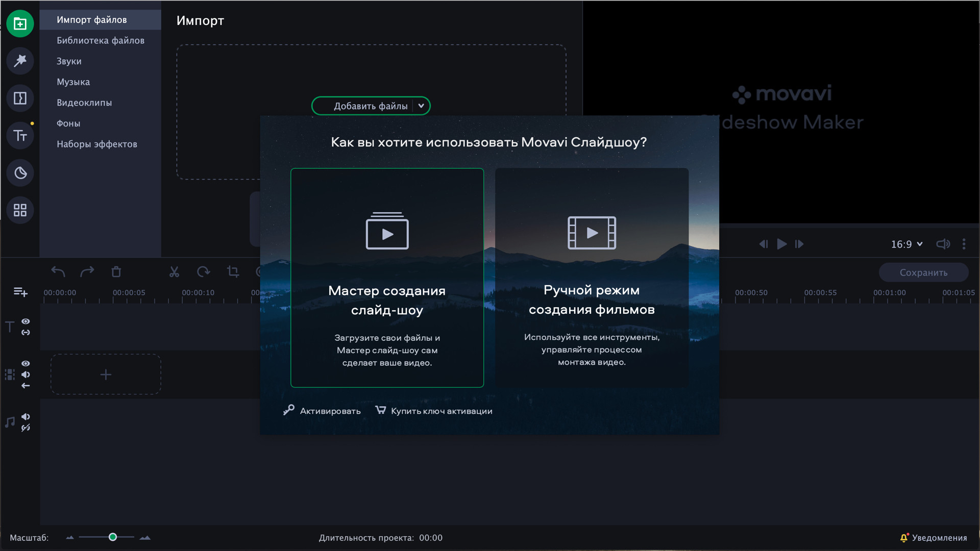Select the Музыка menu item
The image size is (980, 551).
pos(73,82)
